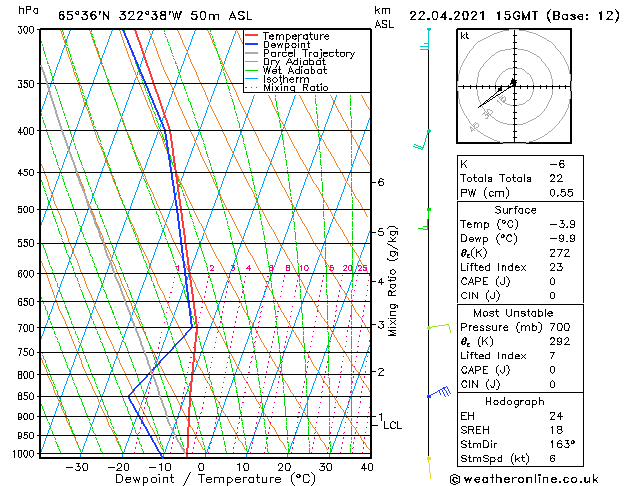
Task: Click the CAPE value in Surface table
Action: 552,281
